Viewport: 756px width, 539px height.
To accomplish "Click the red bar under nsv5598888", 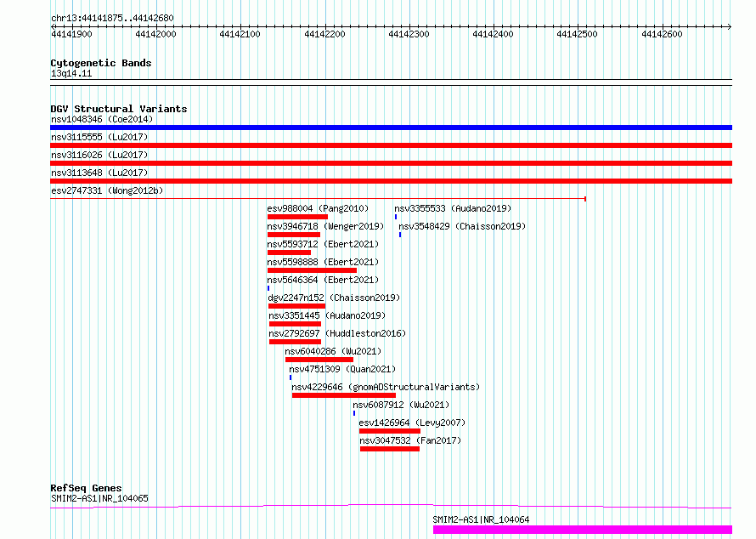I will coord(312,270).
